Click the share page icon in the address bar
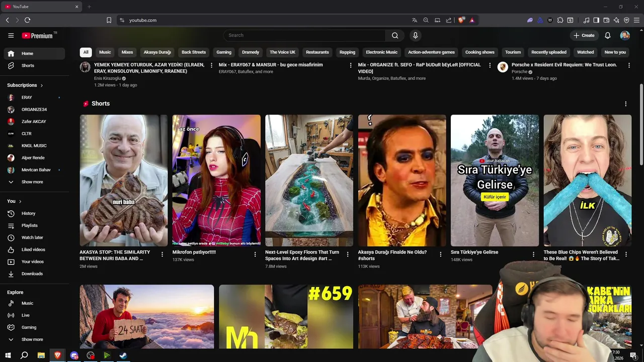Image resolution: width=644 pixels, height=362 pixels. pos(449,20)
